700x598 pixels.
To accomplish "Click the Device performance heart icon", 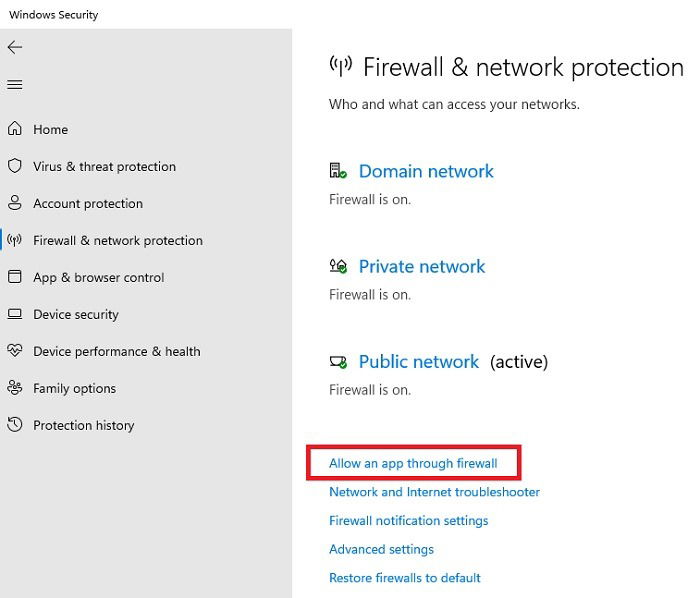I will click(x=15, y=351).
